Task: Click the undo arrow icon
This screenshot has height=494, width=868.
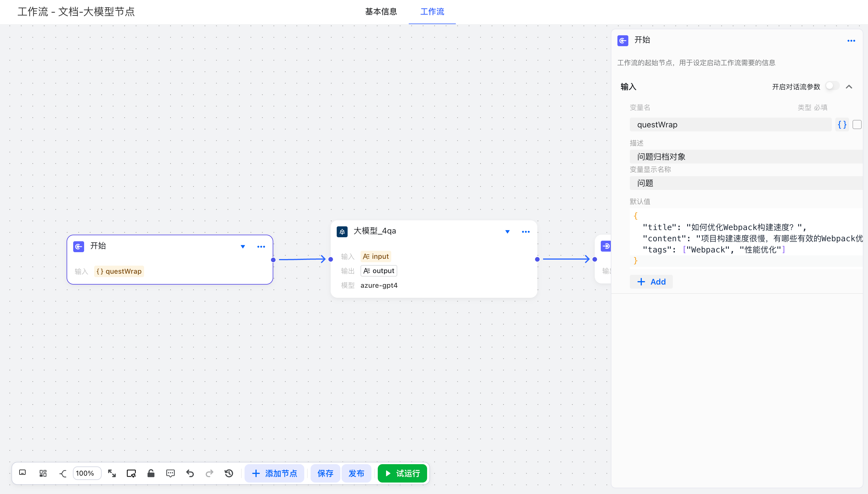Action: pyautogui.click(x=190, y=473)
